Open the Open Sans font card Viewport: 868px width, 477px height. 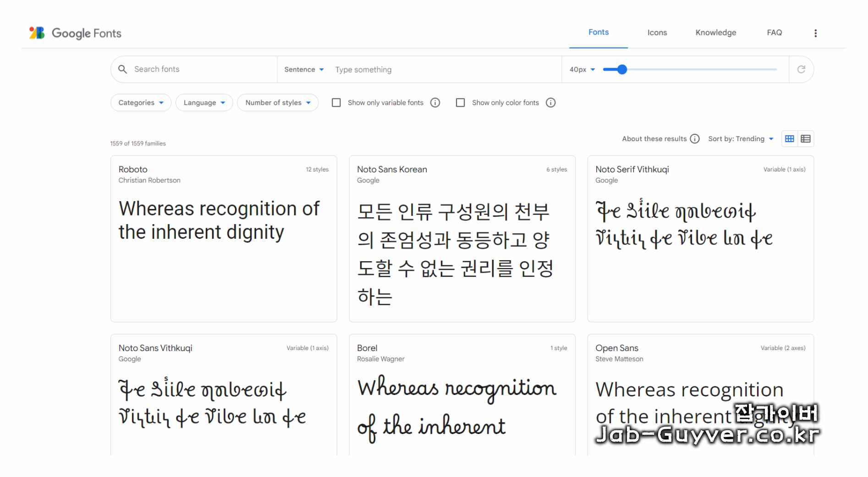pyautogui.click(x=700, y=395)
